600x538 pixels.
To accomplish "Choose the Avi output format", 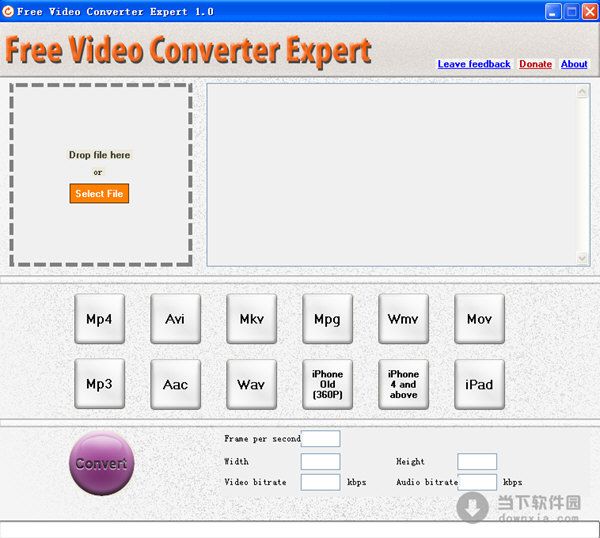I will 175,319.
